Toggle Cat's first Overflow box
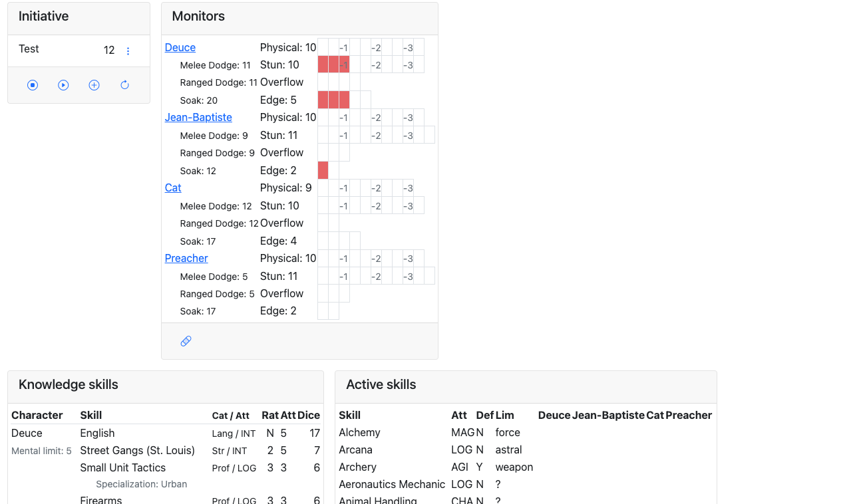The width and height of the screenshot is (861, 504). click(323, 223)
